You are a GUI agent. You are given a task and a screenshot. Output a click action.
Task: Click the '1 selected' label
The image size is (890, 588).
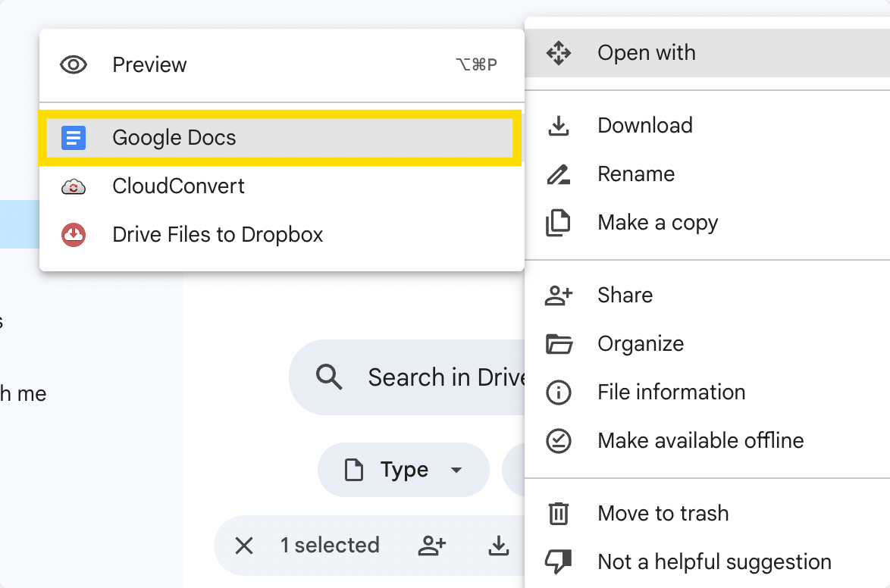(330, 546)
